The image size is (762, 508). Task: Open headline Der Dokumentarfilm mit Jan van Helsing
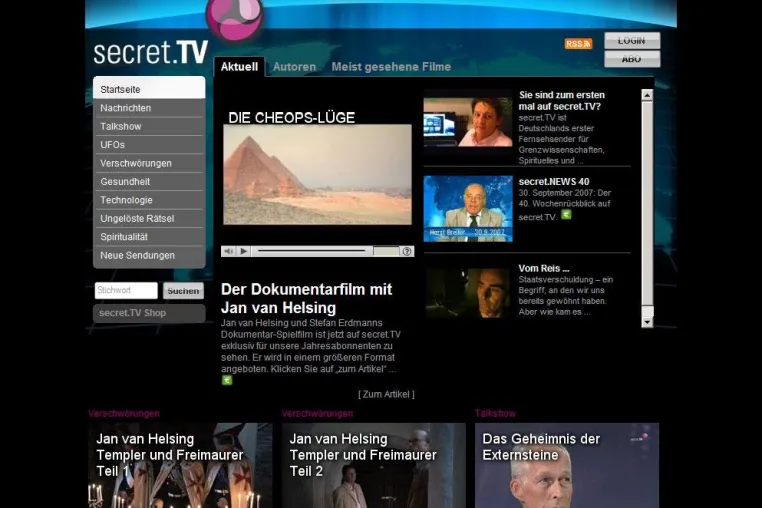[306, 298]
